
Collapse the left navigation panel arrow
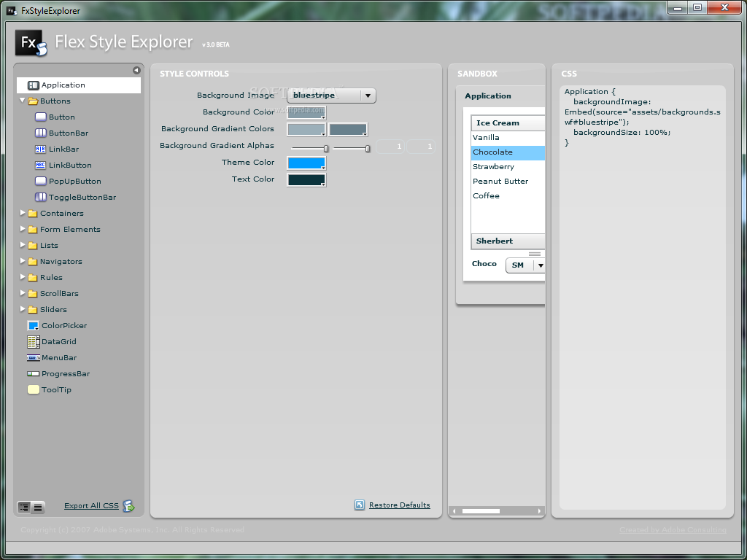[x=136, y=71]
